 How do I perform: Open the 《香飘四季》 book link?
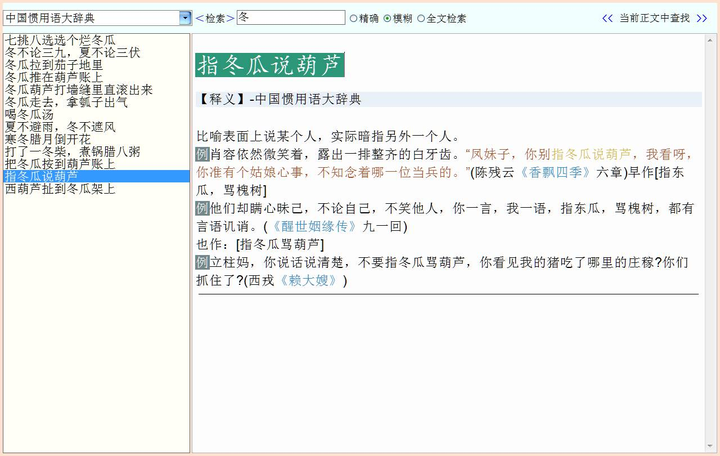[555, 173]
